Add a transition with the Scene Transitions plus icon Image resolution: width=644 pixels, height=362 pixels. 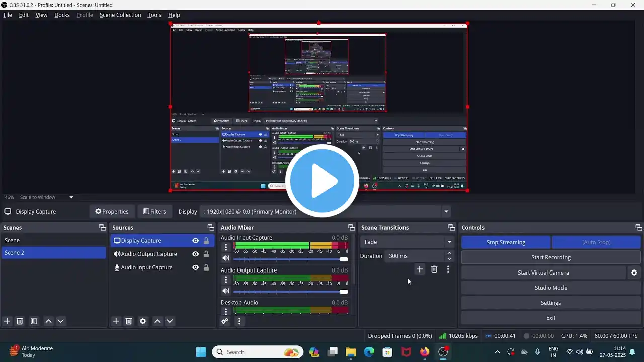pos(420,269)
